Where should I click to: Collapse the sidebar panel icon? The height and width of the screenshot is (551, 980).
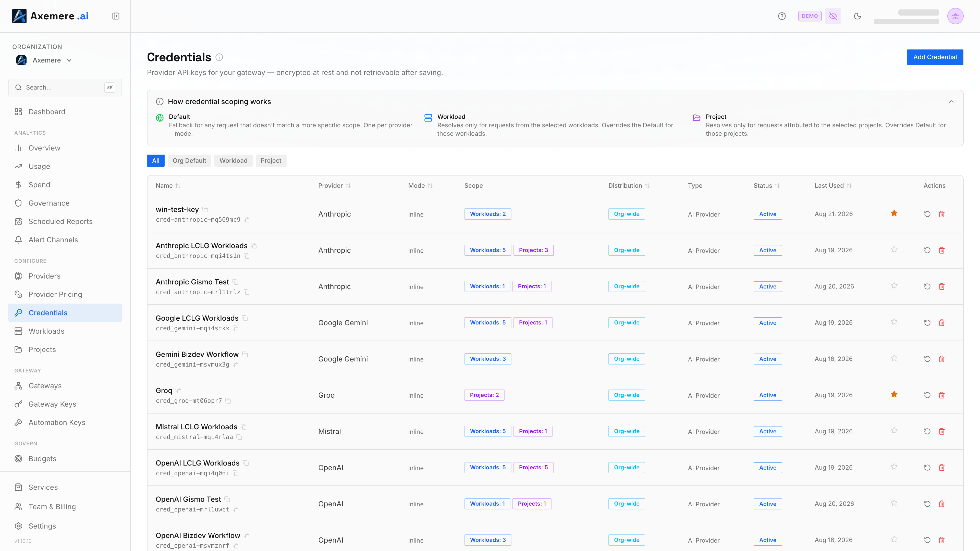coord(116,16)
